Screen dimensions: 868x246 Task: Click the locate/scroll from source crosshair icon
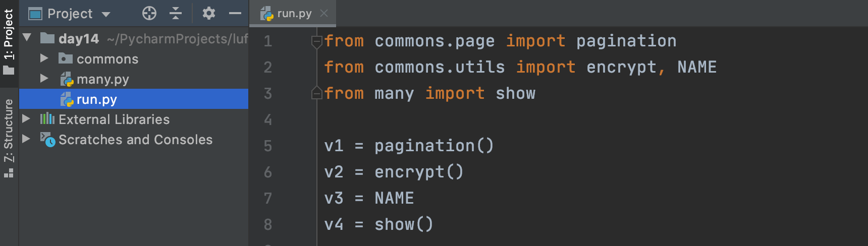point(149,13)
